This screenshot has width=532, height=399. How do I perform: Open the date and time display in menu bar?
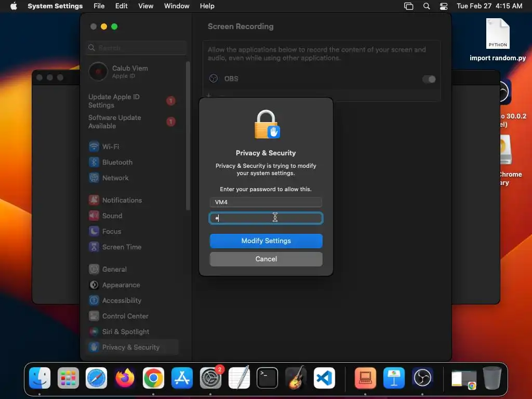coord(489,6)
